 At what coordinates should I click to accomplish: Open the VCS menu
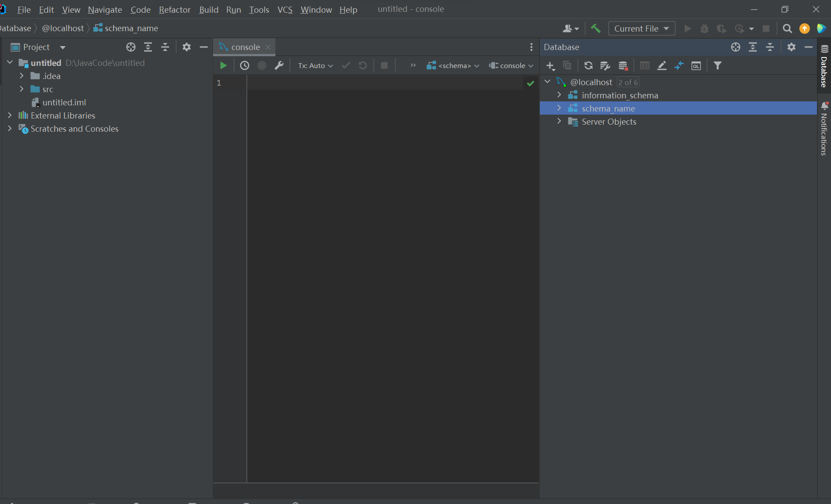pyautogui.click(x=285, y=10)
